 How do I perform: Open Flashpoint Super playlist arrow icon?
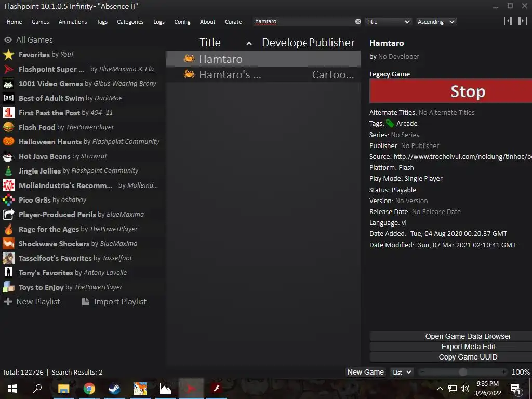pos(8,69)
